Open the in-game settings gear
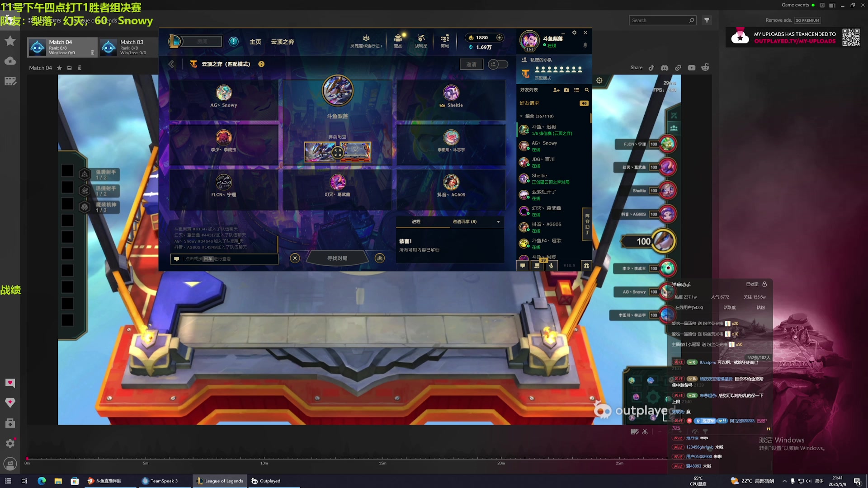868x488 pixels. click(x=599, y=80)
